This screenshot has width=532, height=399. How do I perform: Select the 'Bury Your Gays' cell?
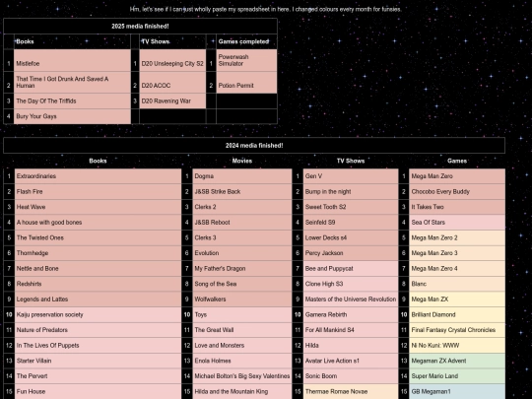click(x=72, y=116)
